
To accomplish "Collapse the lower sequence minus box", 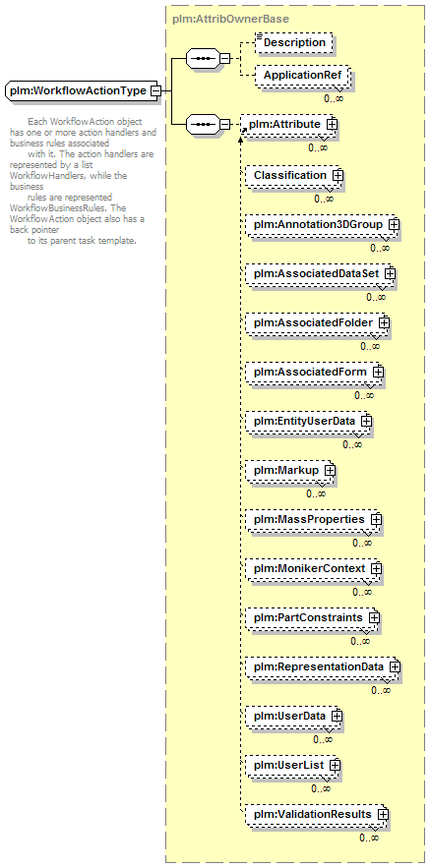I will coord(225,125).
